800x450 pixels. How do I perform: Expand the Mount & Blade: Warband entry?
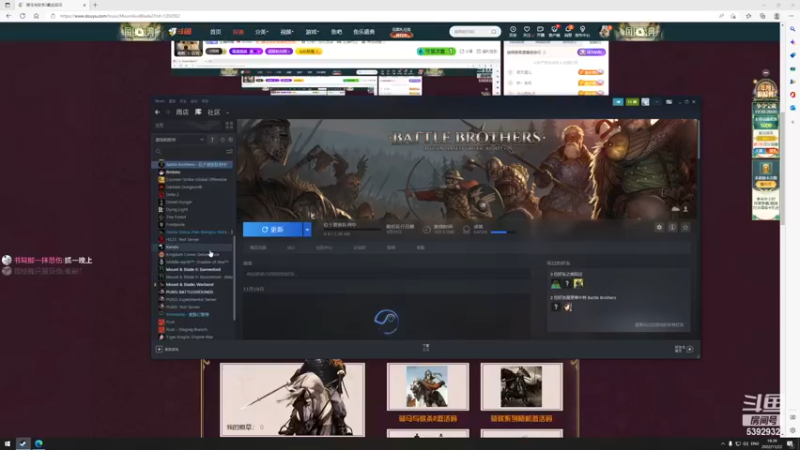(x=155, y=285)
